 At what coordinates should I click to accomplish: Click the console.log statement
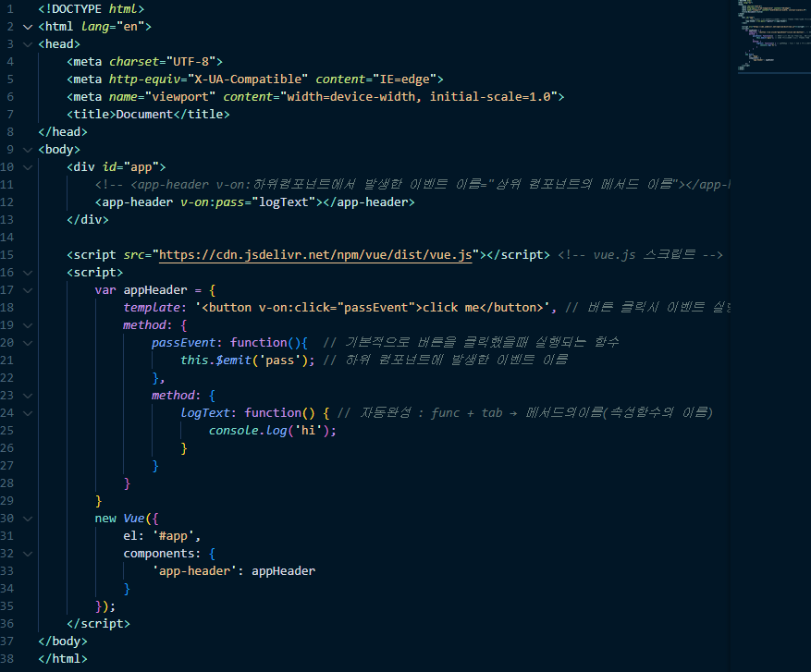[x=273, y=431]
